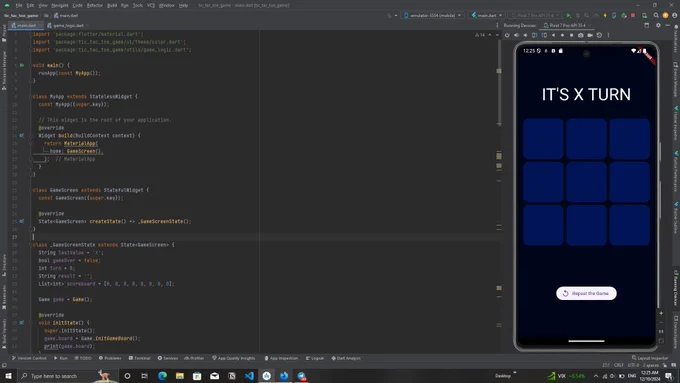This screenshot has height=383, width=680.
Task: Start screen recording with video camera icon
Action: [x=590, y=35]
